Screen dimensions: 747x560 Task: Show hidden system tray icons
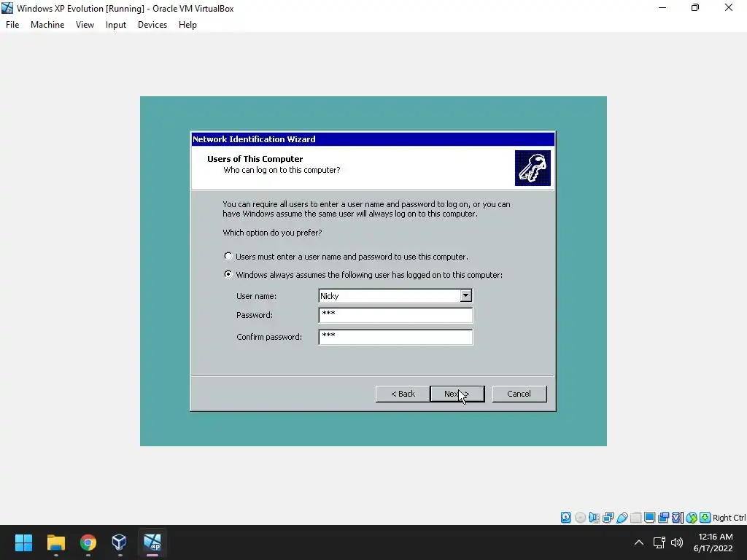click(639, 542)
